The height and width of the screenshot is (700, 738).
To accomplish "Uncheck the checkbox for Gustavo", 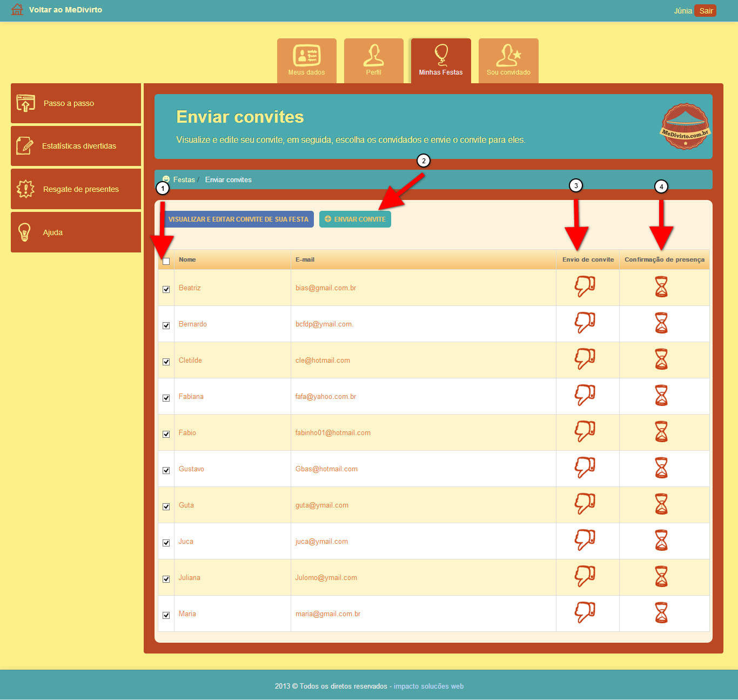I will point(166,470).
